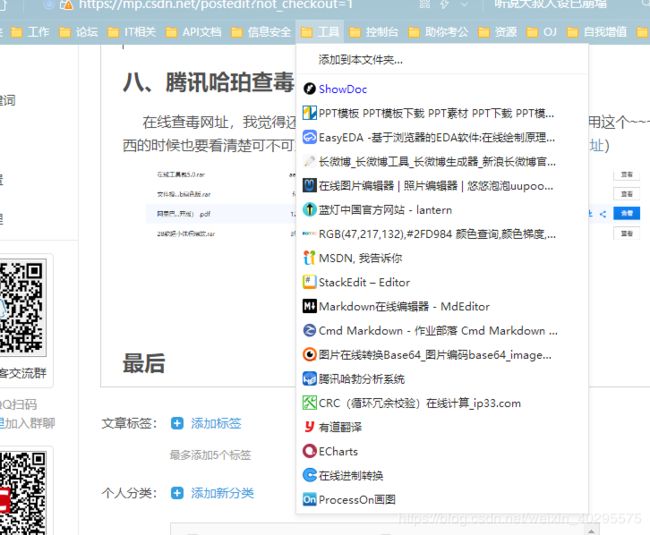This screenshot has width=650, height=535.
Task: Select the 腾讯哈勃分析系统 menu entry
Action: (x=361, y=379)
